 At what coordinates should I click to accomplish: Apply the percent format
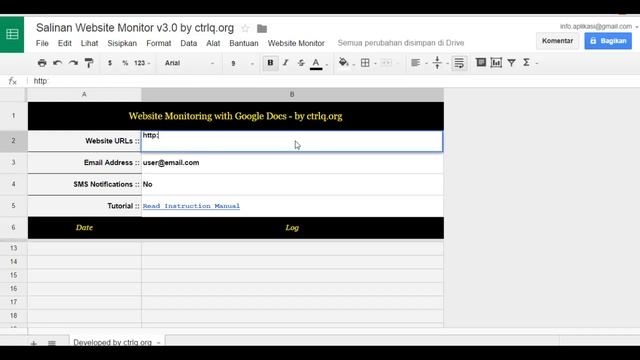pyautogui.click(x=125, y=63)
